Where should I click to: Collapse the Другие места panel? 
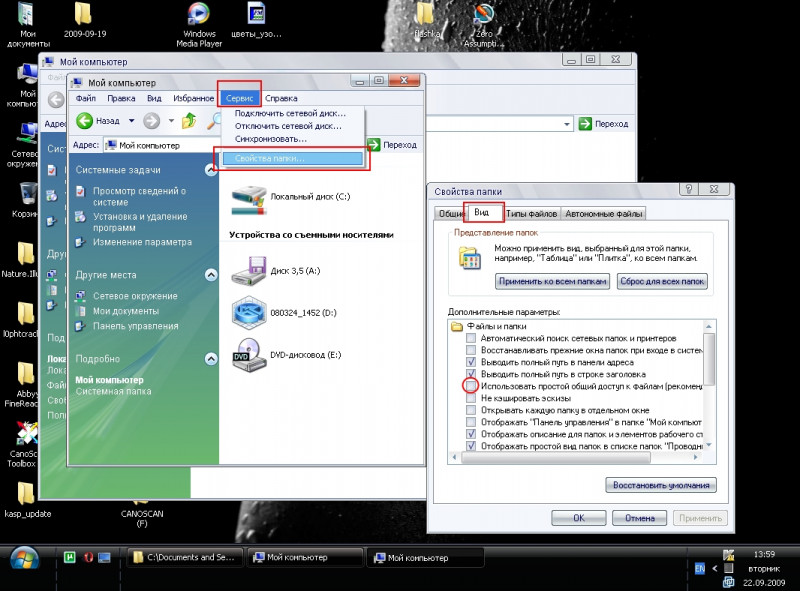point(211,275)
